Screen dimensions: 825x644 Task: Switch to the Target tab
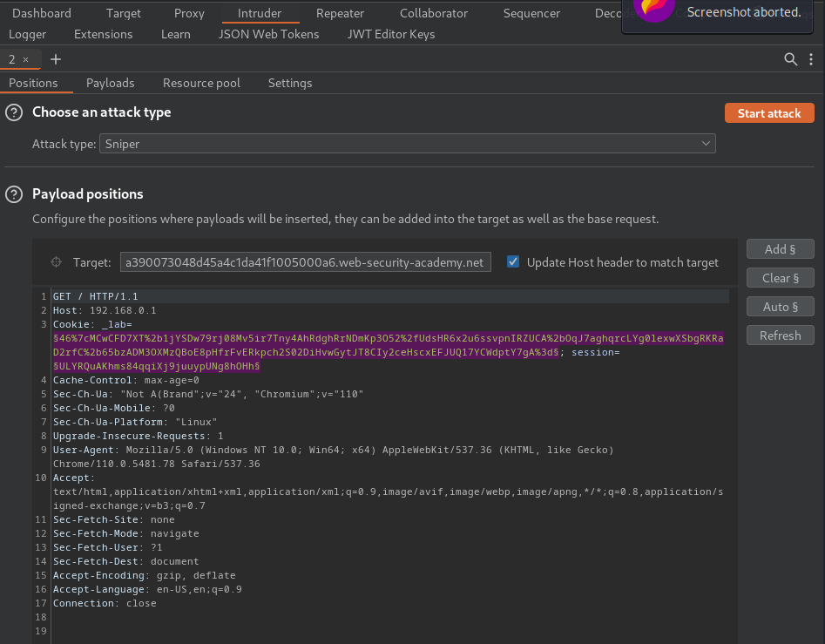pos(123,13)
